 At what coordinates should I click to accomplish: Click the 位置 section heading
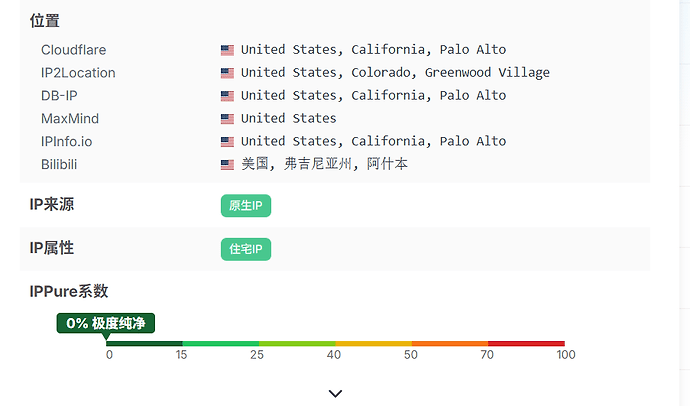click(44, 21)
